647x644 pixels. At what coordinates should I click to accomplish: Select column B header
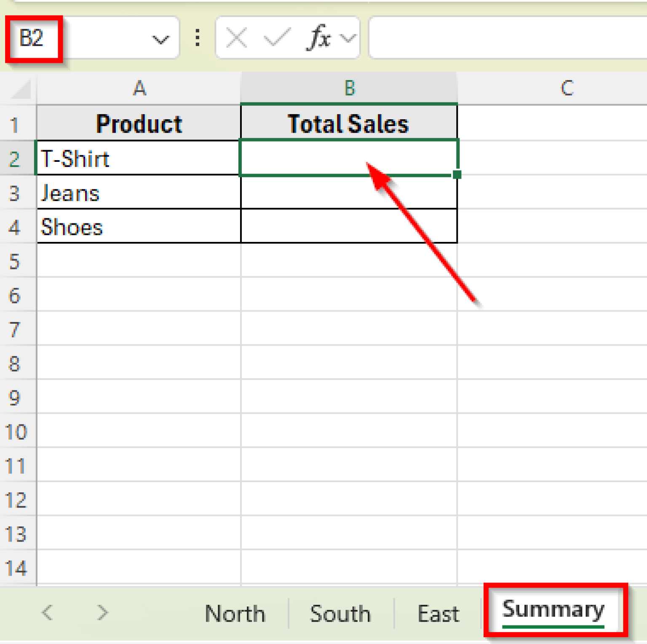point(349,89)
